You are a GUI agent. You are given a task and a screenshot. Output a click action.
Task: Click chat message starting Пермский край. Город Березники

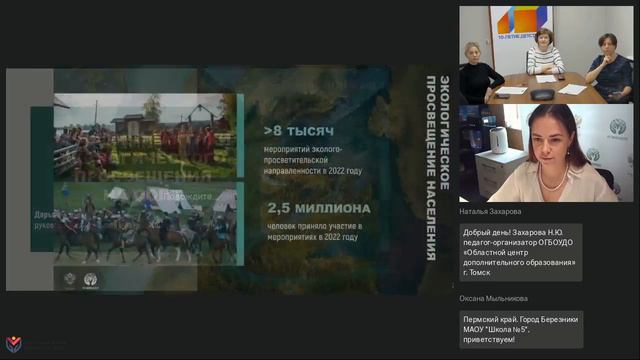click(521, 329)
